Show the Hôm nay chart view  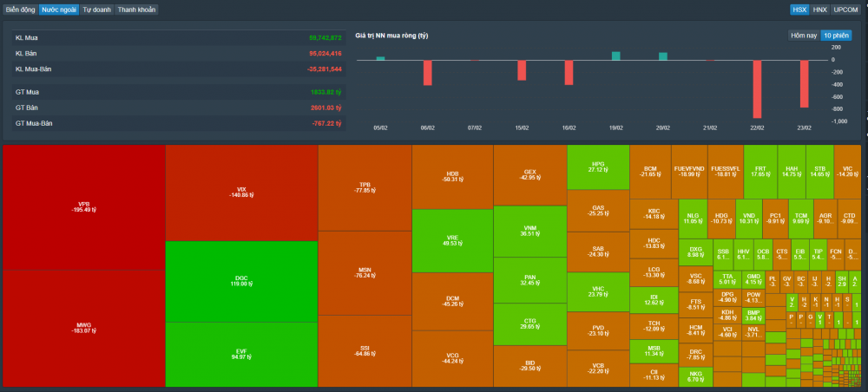coord(804,36)
